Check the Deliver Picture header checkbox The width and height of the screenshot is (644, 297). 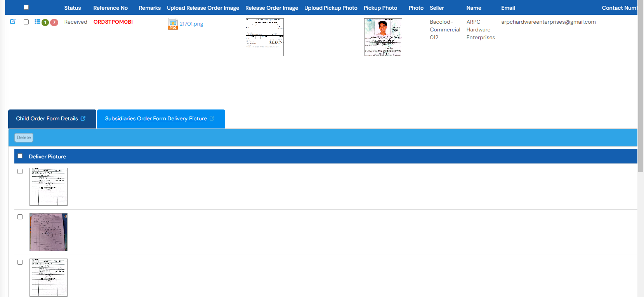(x=20, y=156)
